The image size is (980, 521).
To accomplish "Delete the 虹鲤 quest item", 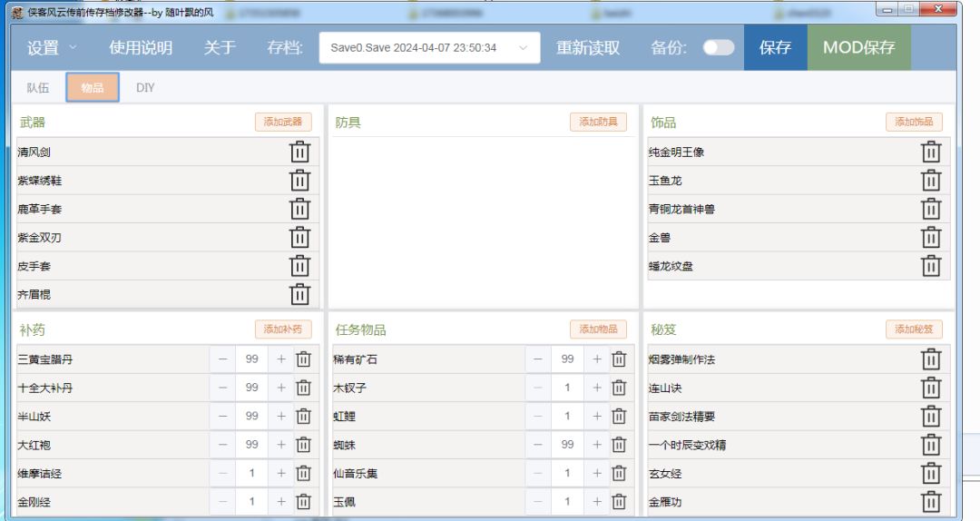I will coord(619,416).
